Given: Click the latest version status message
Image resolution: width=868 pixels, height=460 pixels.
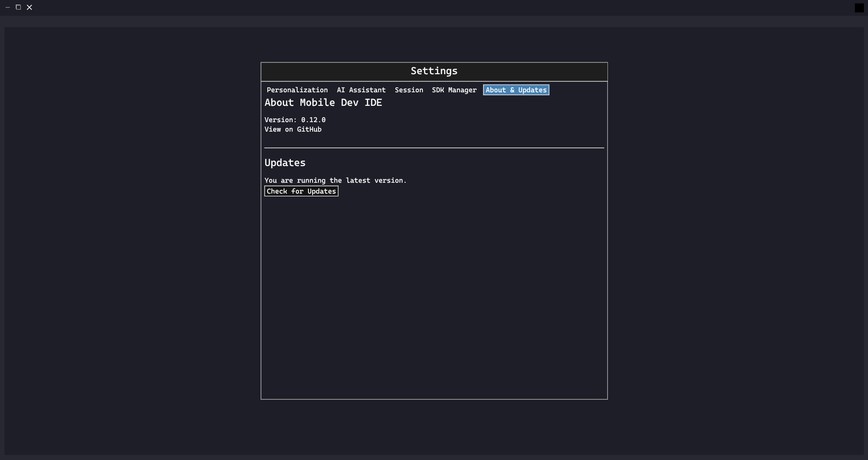Looking at the screenshot, I should tap(336, 180).
